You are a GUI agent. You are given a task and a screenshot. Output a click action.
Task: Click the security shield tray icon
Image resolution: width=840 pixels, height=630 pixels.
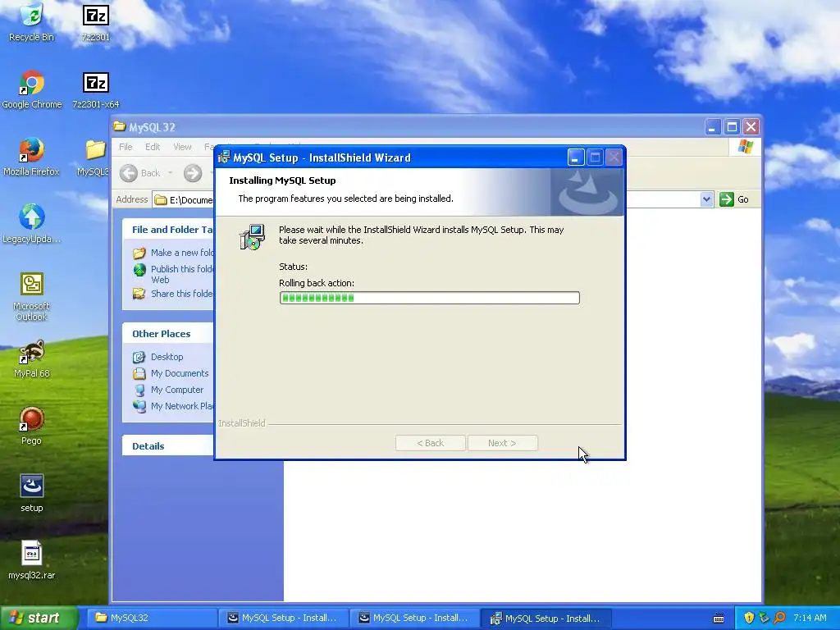click(x=749, y=618)
